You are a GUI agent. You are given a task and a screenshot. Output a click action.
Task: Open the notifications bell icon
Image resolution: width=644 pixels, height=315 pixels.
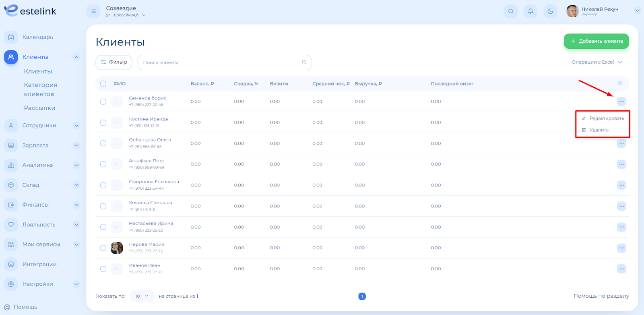(x=530, y=11)
